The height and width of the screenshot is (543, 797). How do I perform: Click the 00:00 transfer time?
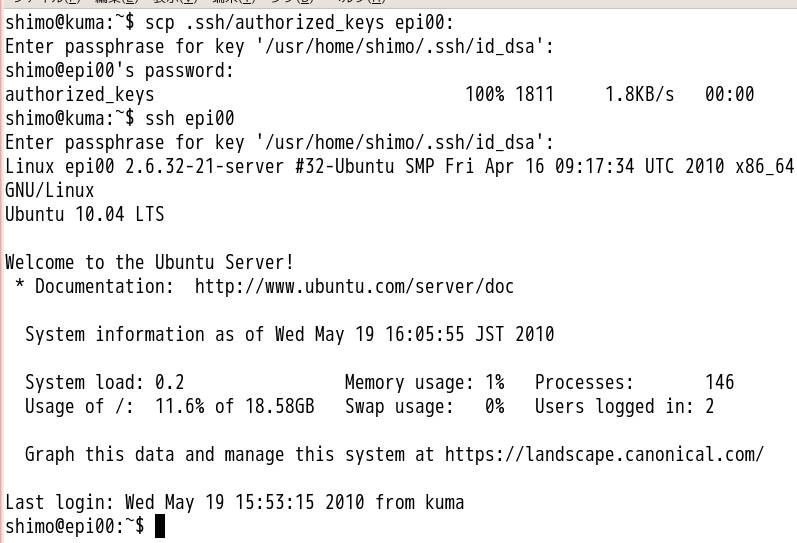pyautogui.click(x=729, y=95)
